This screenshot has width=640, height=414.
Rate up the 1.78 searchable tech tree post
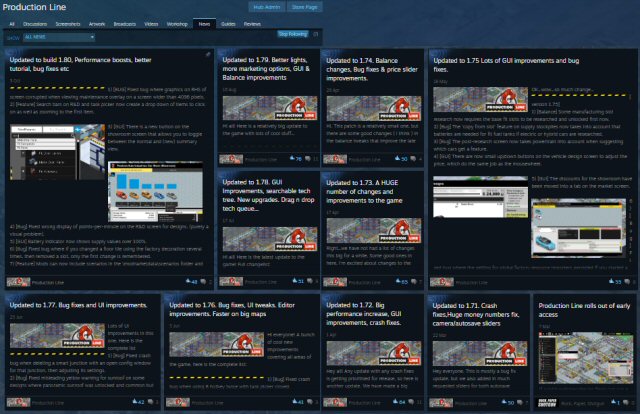[295, 280]
